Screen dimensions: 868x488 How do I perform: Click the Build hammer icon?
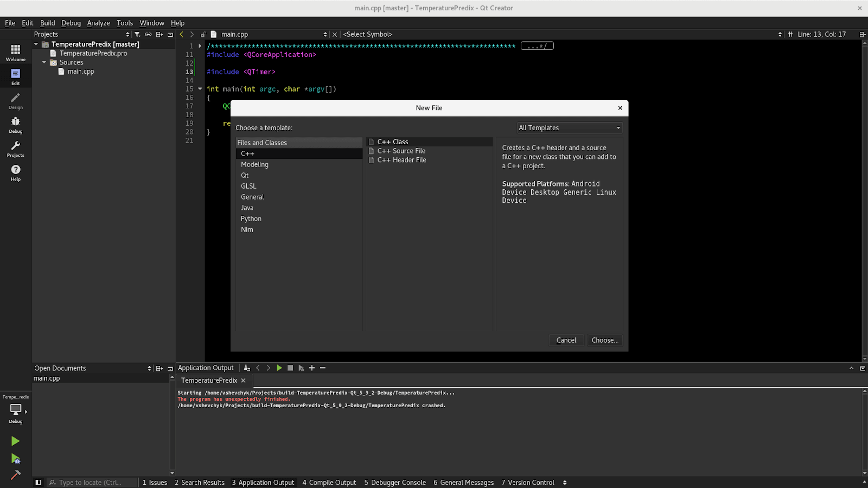pos(15,475)
